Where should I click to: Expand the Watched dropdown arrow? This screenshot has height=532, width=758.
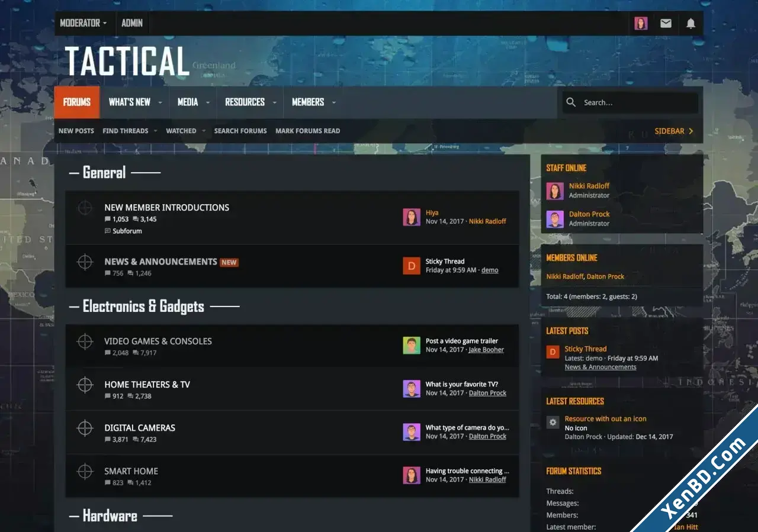(x=203, y=131)
